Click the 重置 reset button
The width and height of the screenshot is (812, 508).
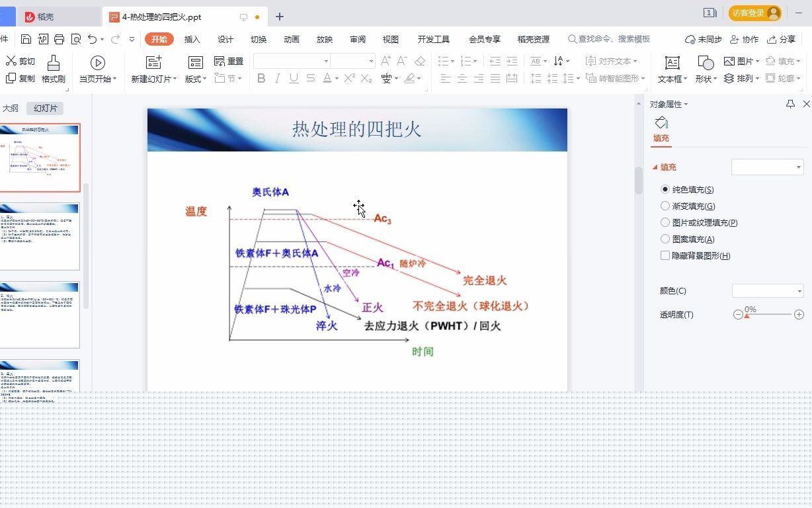(229, 61)
